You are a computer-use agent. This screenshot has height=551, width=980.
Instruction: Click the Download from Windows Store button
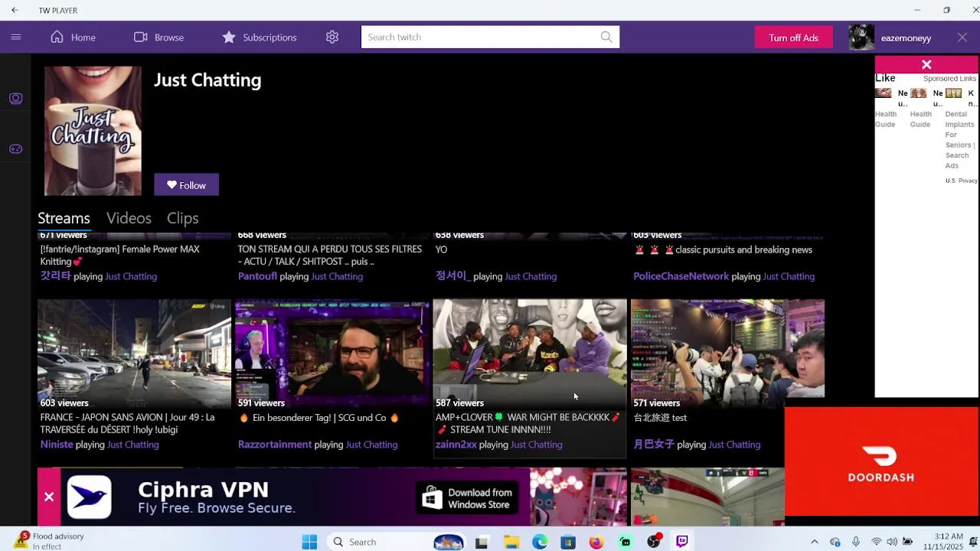coord(468,498)
